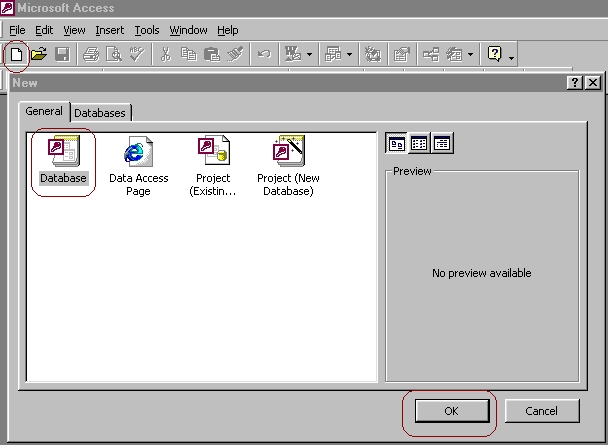Click the New database toolbar icon
The height and width of the screenshot is (445, 608).
coord(16,54)
